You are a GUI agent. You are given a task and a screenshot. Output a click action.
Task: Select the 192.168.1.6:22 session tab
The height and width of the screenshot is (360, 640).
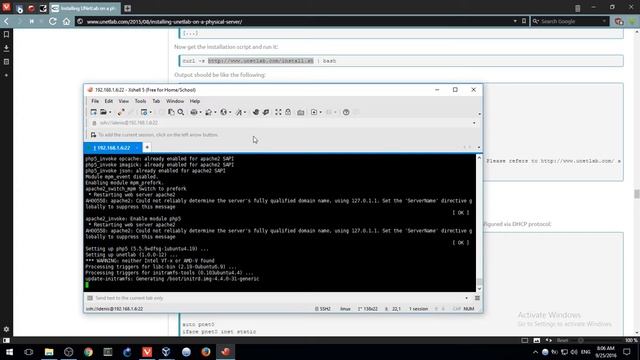pos(113,147)
